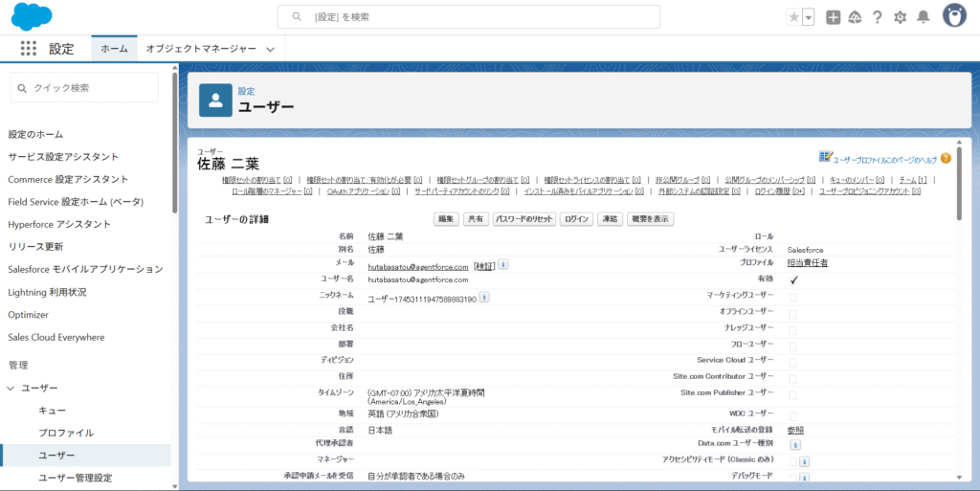The width and height of the screenshot is (980, 491).
Task: Jump to OAuth アプリケーション related list
Action: 364,191
